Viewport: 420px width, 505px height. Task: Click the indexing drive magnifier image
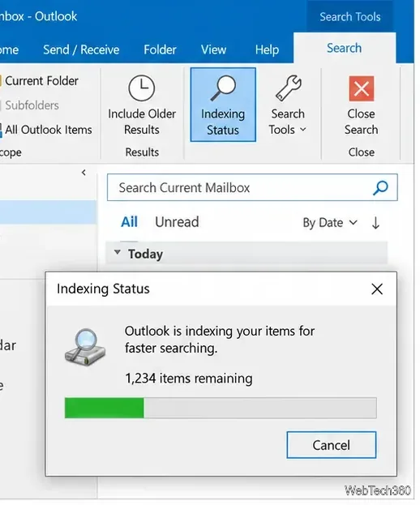pos(85,347)
